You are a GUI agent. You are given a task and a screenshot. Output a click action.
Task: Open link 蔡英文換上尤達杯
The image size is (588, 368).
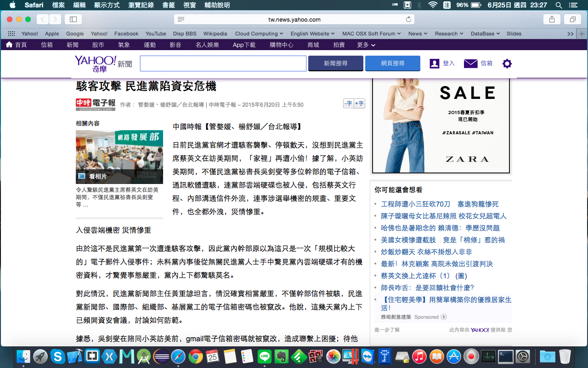(x=424, y=276)
